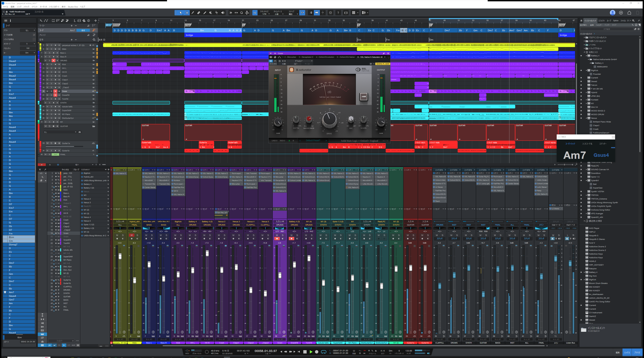Open the user account icon
This screenshot has width=644, height=358.
pos(612,13)
